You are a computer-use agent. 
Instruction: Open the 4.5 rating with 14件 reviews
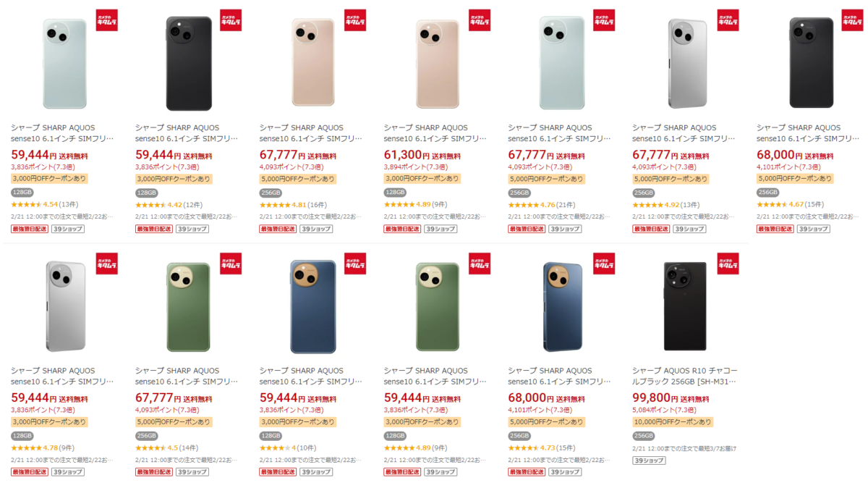(167, 448)
